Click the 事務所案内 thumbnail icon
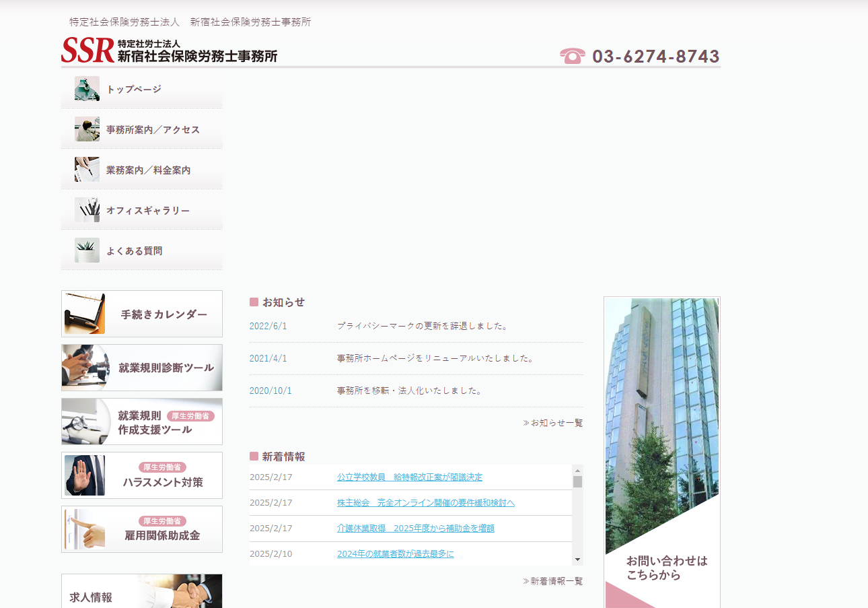Screen dimensions: 868x608 [x=87, y=129]
